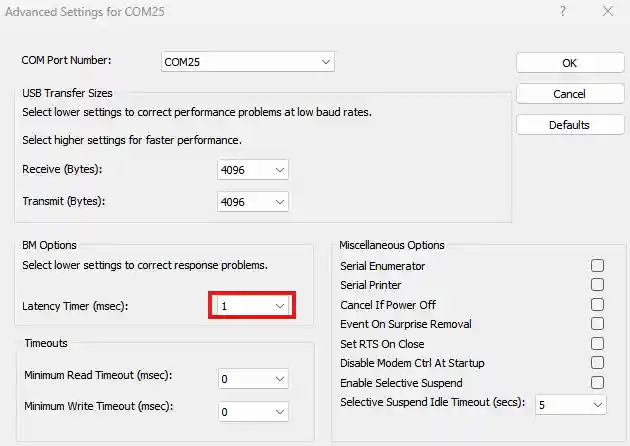
Task: Open Minimum Read Timeout dropdown
Action: [253, 380]
